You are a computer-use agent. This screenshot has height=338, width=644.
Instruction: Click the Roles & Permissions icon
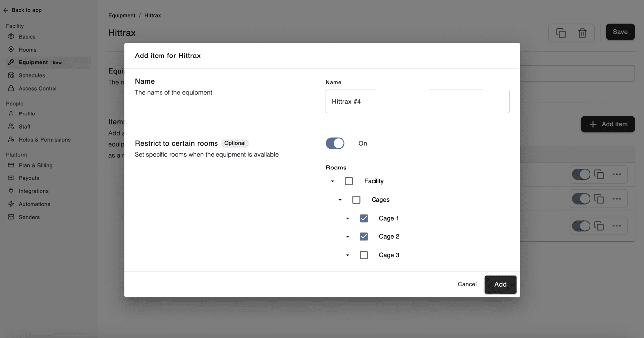click(x=11, y=139)
